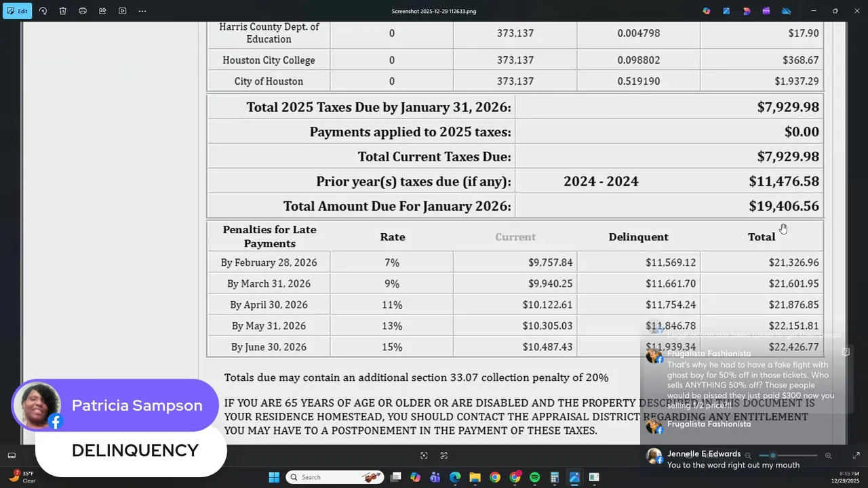Open Microsoft Teams from the taskbar
The height and width of the screenshot is (488, 868).
(435, 477)
